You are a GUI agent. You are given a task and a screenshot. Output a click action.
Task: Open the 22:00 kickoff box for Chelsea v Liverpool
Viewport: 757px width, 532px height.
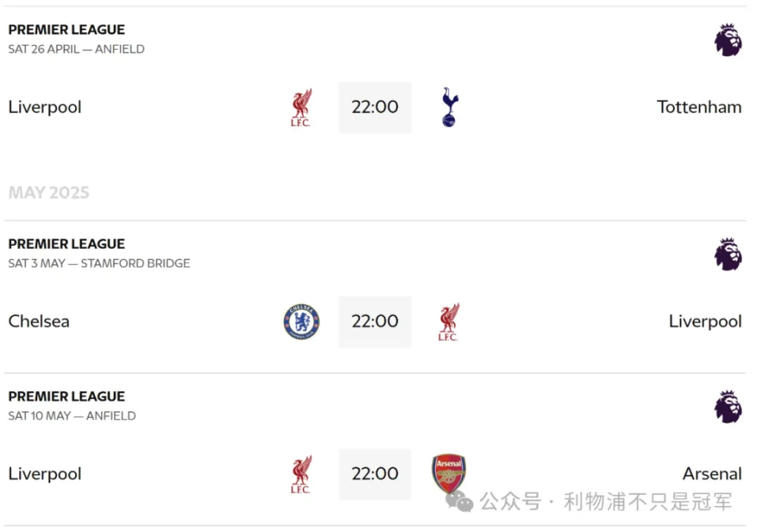(x=375, y=322)
